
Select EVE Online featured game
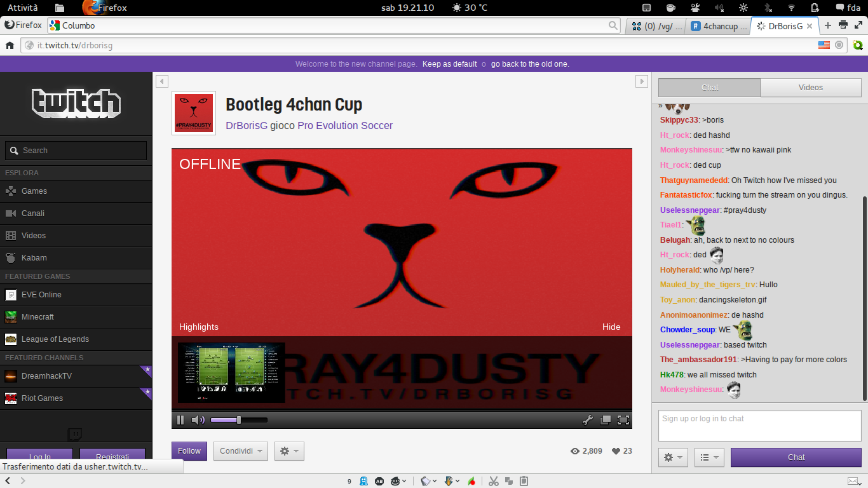(76, 295)
